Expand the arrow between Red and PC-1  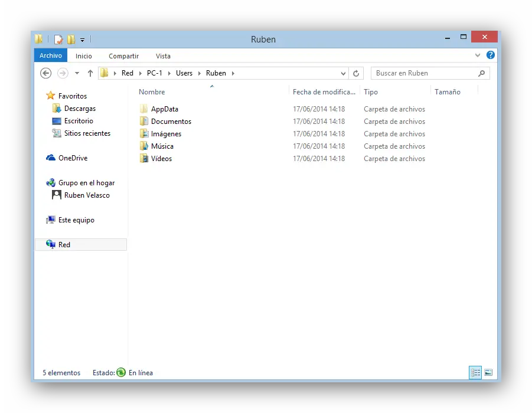tap(140, 73)
